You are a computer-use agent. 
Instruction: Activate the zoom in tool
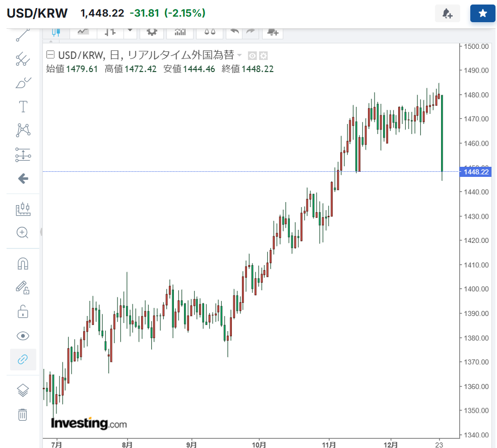tap(23, 232)
